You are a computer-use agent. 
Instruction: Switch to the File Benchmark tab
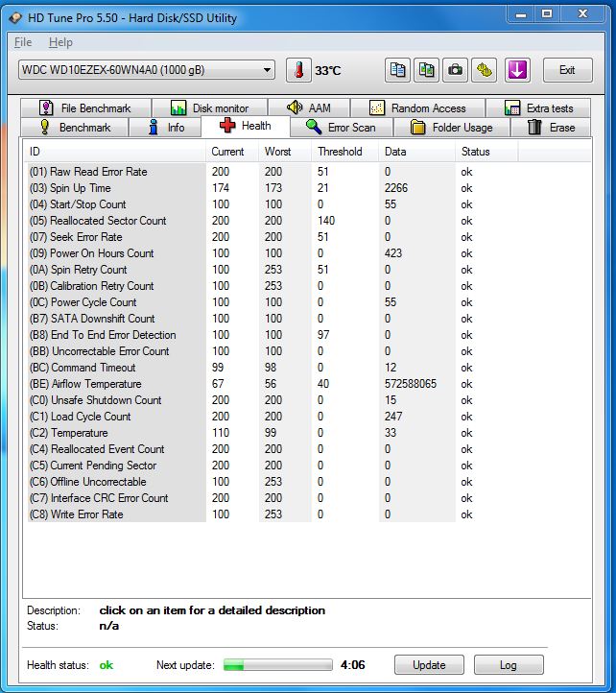pos(85,108)
